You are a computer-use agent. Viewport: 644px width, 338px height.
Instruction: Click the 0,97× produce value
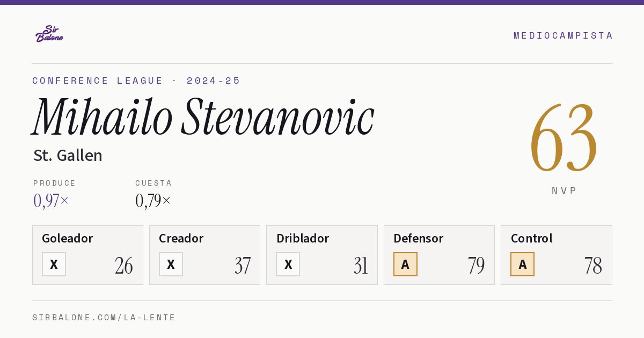[51, 201]
